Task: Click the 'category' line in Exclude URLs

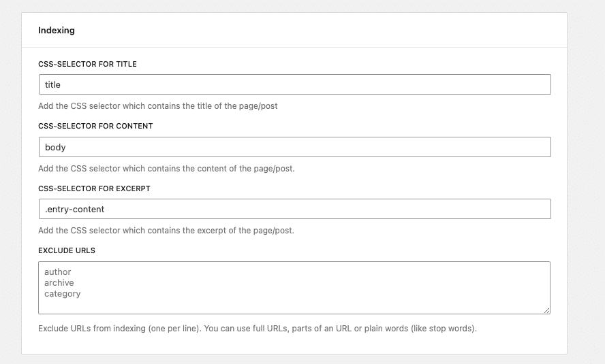Action: tap(63, 294)
